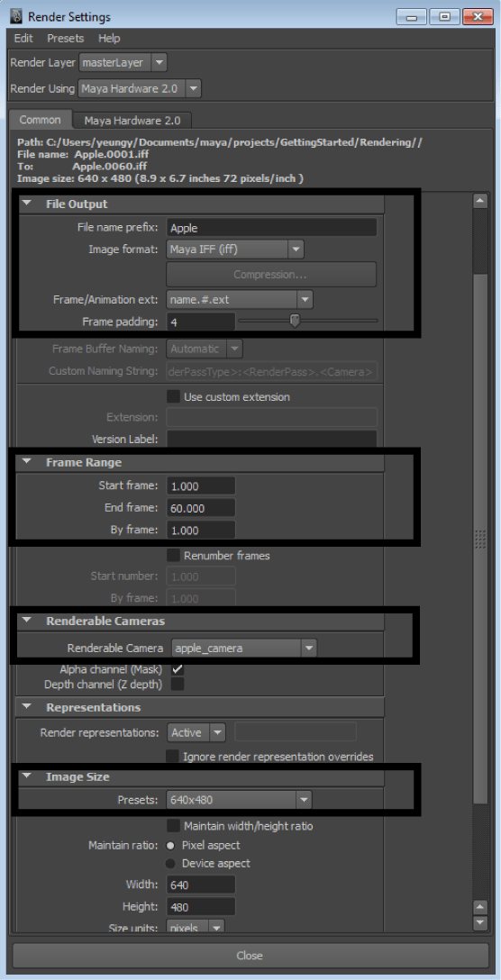This screenshot has width=501, height=980.
Task: Enable the Renumber frames checkbox
Action: click(x=173, y=555)
